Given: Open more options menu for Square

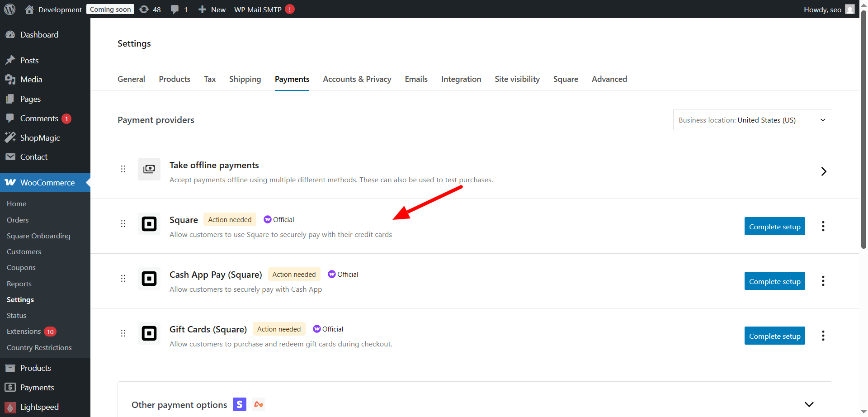Looking at the screenshot, I should pos(823,226).
